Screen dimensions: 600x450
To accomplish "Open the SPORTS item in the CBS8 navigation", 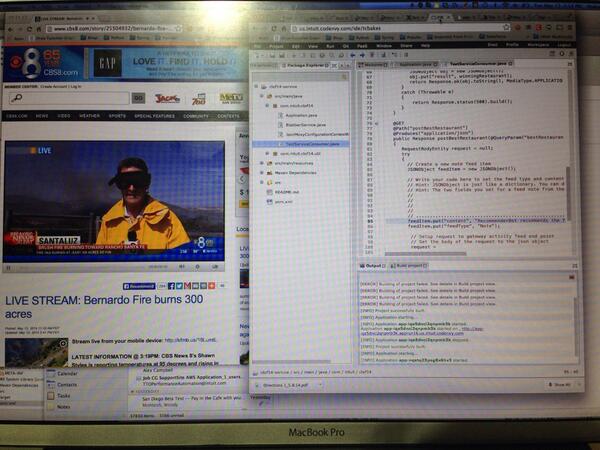I will pyautogui.click(x=117, y=116).
